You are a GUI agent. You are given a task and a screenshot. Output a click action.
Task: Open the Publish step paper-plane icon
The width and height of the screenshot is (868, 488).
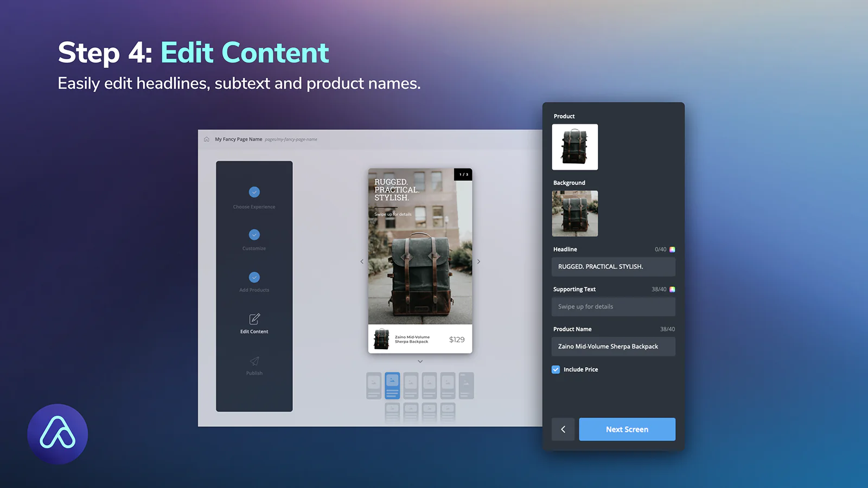click(x=254, y=361)
